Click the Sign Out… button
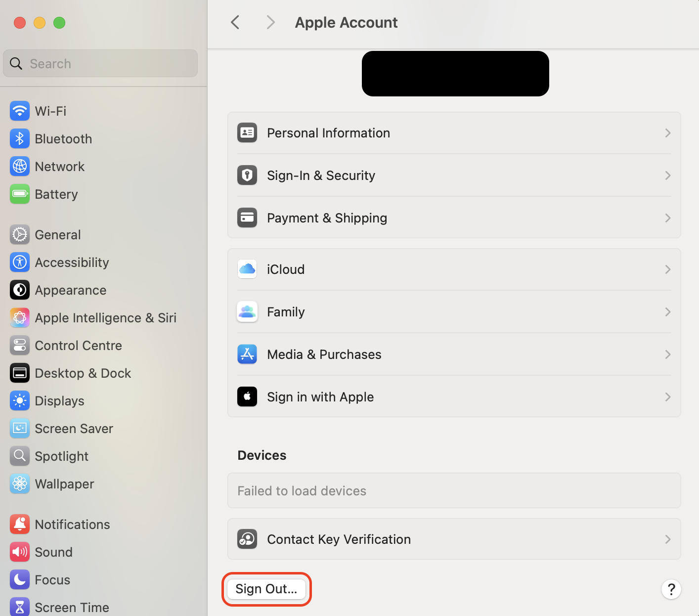 (266, 589)
